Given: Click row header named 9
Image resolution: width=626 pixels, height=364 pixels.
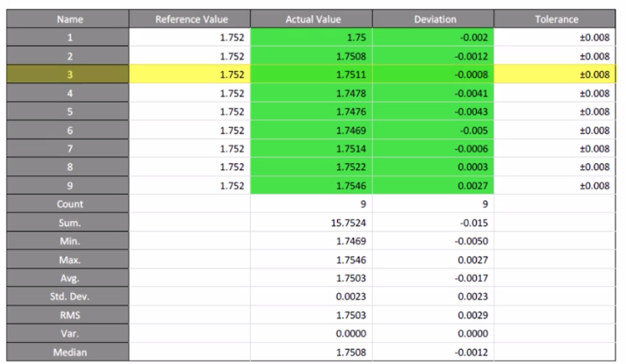Looking at the screenshot, I should [68, 186].
